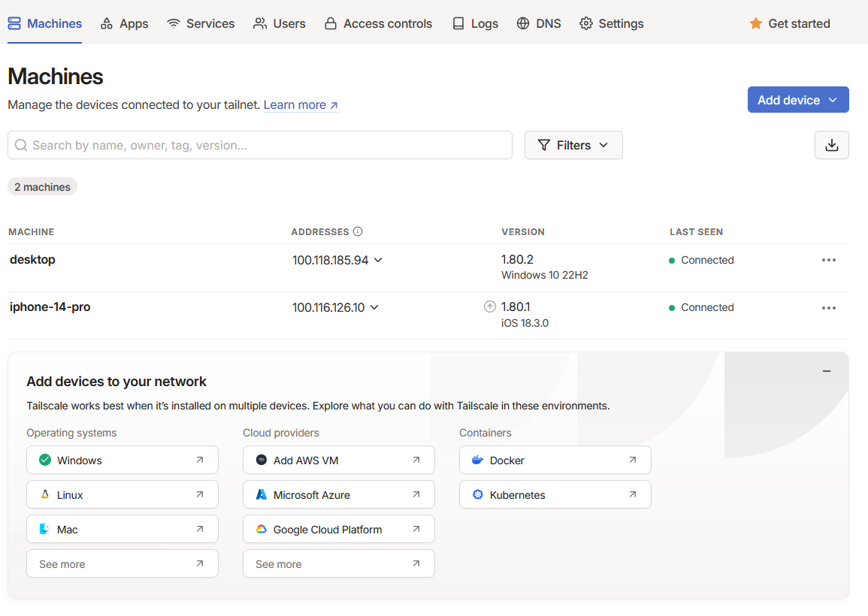The width and height of the screenshot is (868, 616).
Task: Go to the Services tab
Action: pos(201,23)
